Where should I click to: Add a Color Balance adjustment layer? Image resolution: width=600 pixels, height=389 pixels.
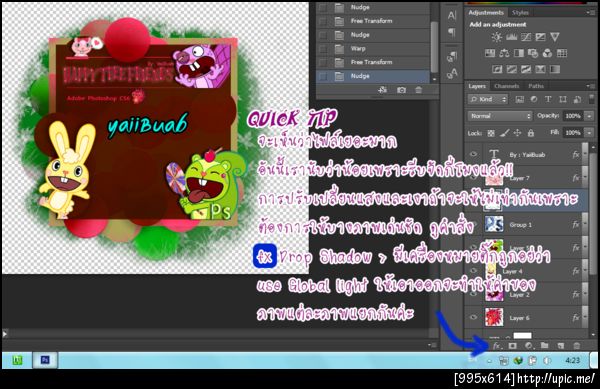[x=504, y=53]
